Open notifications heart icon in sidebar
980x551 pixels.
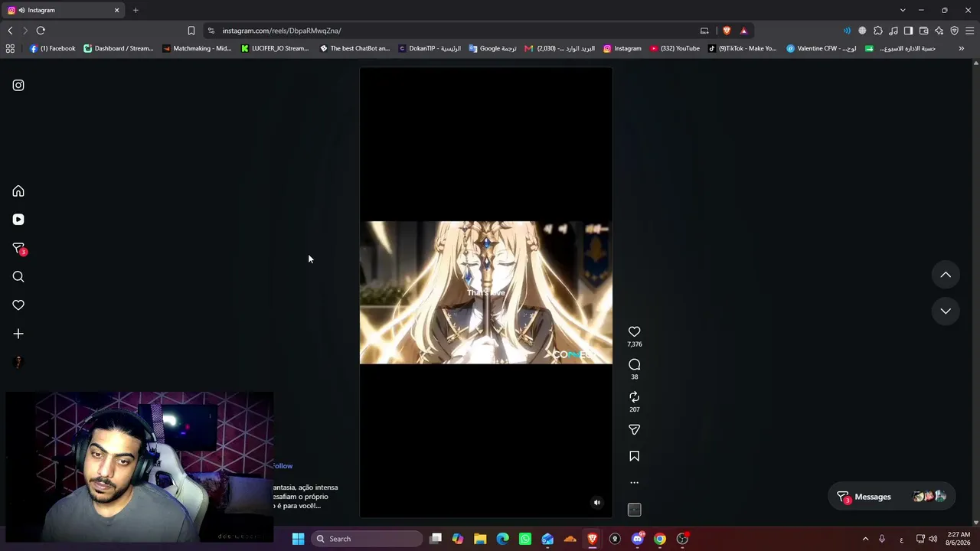18,305
